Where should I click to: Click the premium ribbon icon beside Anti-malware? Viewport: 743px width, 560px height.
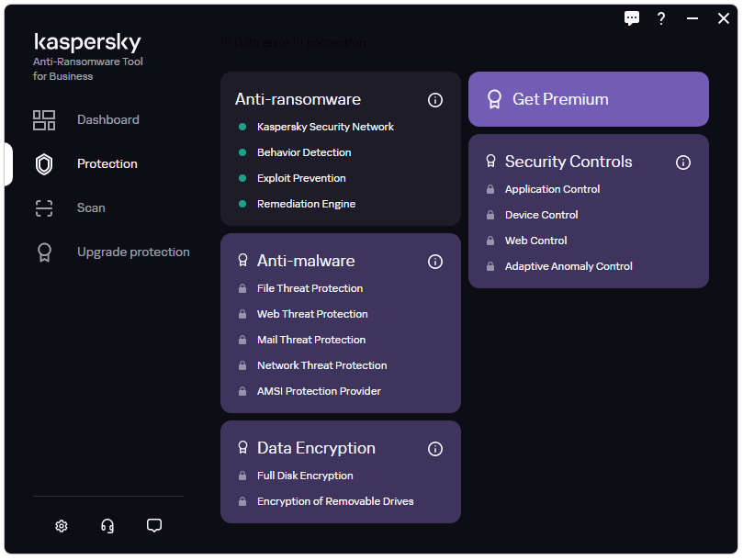click(x=242, y=260)
